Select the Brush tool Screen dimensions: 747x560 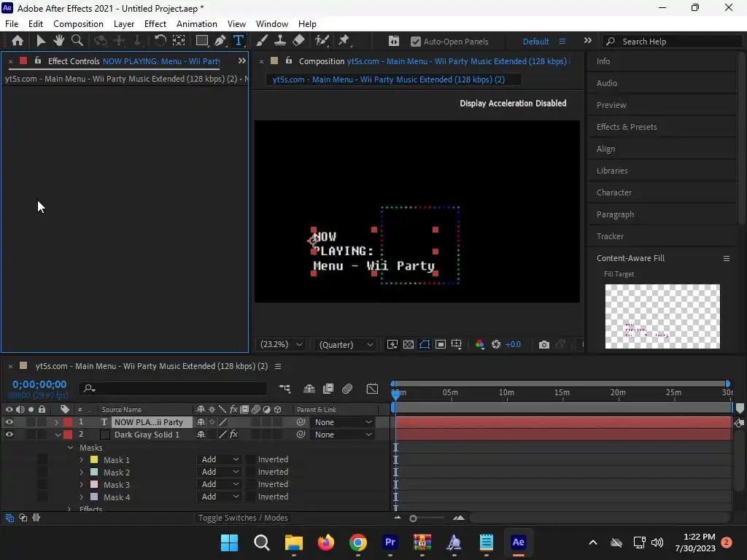[x=262, y=41]
